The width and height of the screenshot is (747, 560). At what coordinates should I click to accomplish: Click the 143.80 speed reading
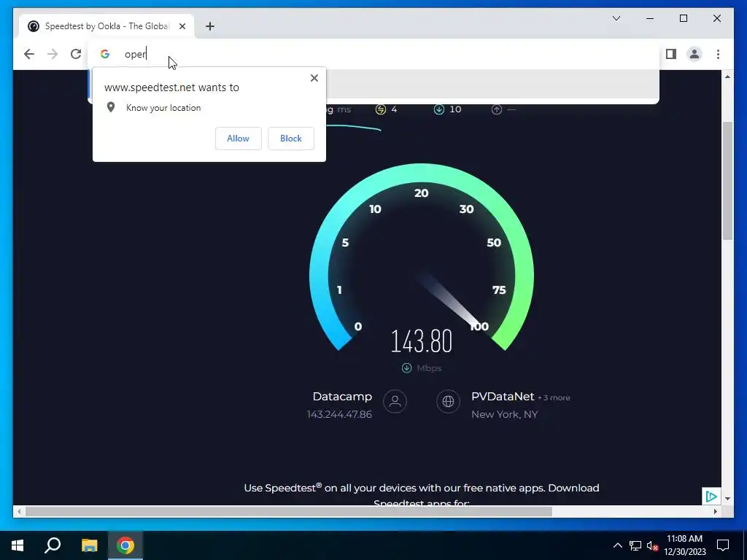(421, 341)
